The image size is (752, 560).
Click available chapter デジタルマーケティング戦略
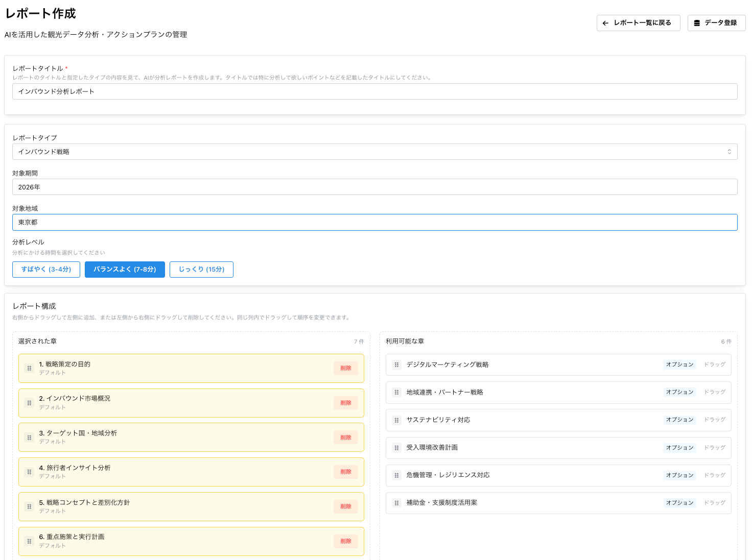tap(448, 364)
